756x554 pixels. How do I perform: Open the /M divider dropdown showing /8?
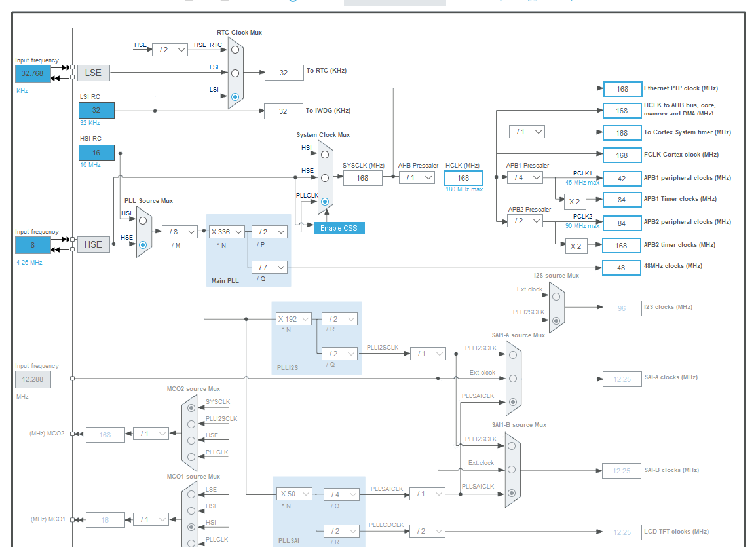[180, 231]
